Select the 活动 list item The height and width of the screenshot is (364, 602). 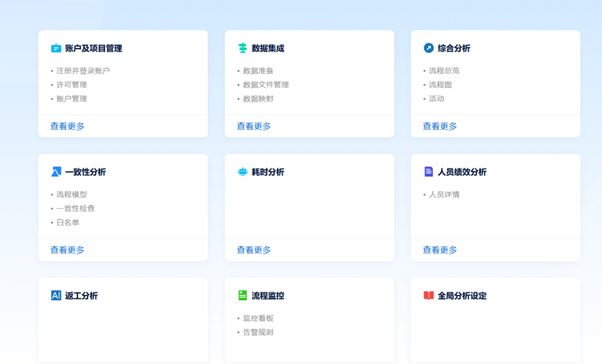(436, 99)
